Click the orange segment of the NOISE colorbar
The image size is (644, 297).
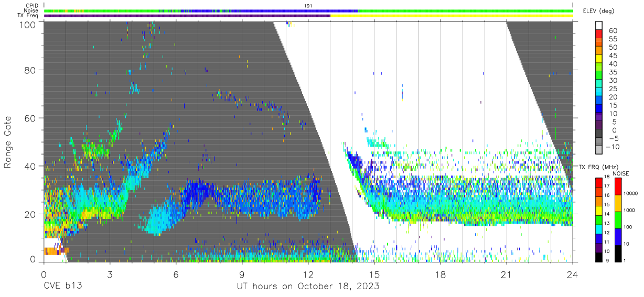[x=618, y=203]
